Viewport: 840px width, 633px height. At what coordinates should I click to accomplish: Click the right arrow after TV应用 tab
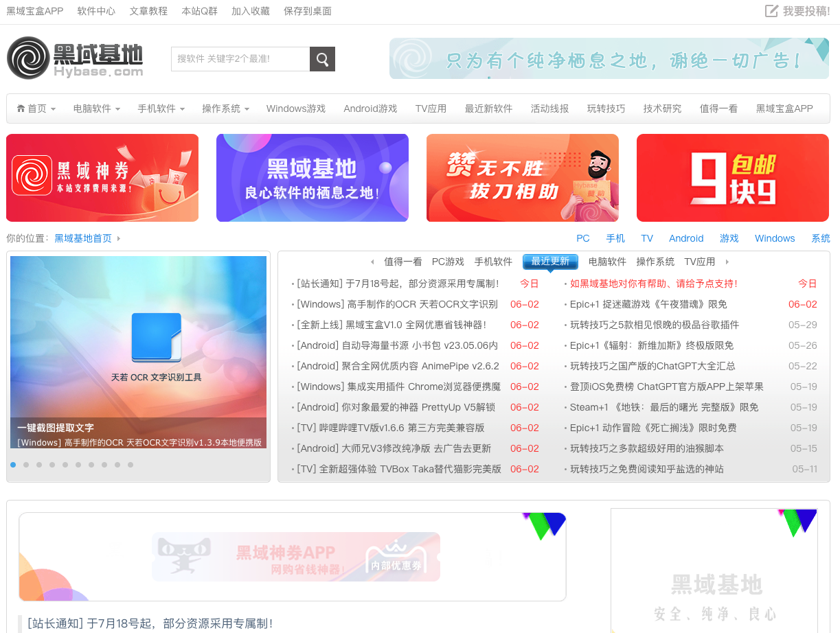click(x=727, y=262)
